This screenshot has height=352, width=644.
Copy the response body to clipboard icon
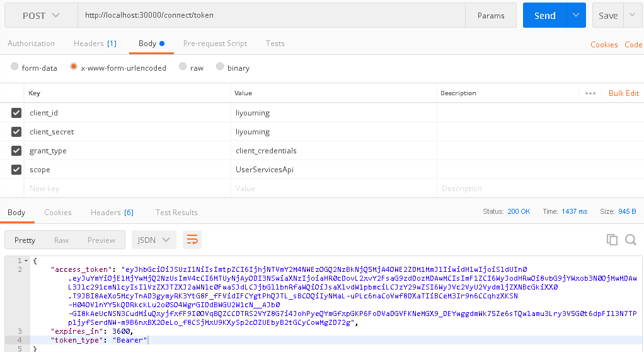(612, 240)
